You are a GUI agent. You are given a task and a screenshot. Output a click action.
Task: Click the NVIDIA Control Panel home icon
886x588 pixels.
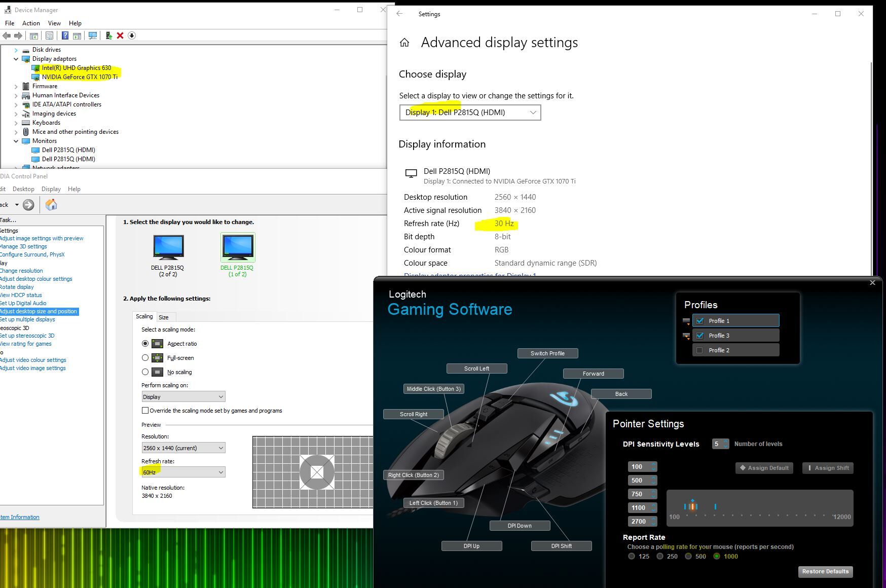[51, 205]
